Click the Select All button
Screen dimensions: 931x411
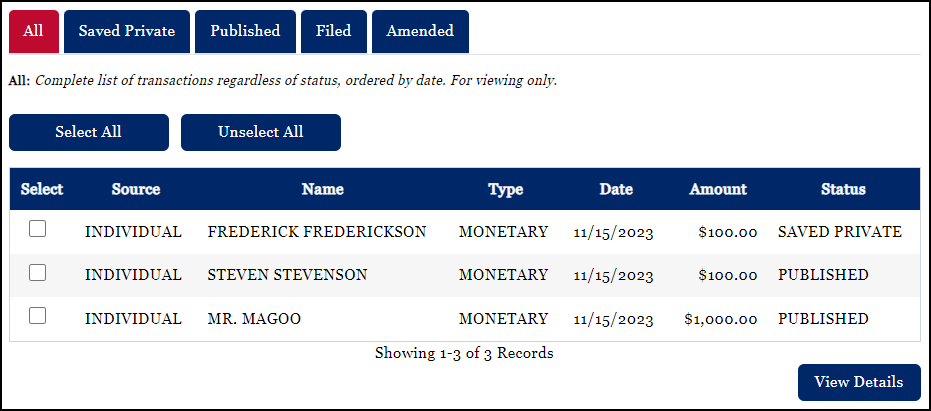coord(89,132)
